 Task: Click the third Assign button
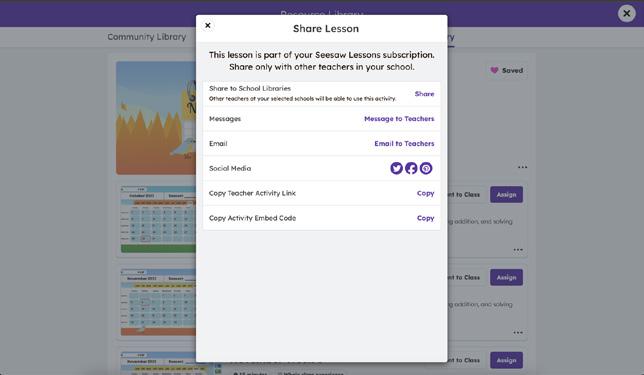point(506,360)
